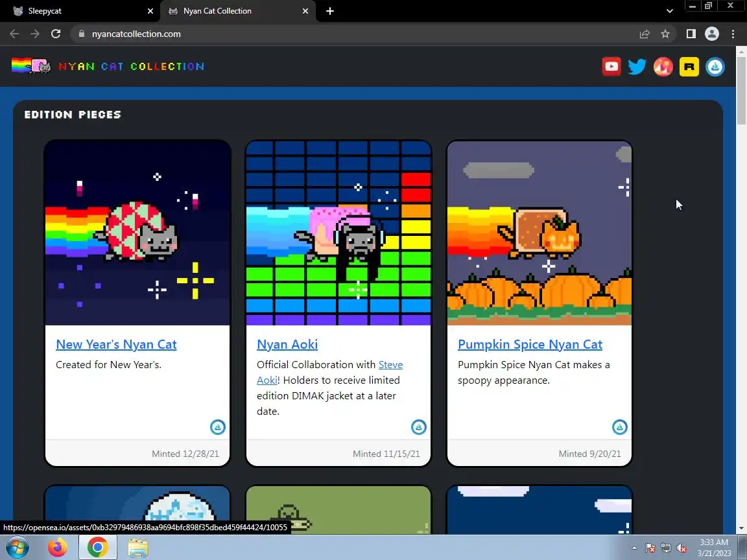Viewport: 747px width, 560px height.
Task: Switch to the Sleepycat tab
Action: point(82,11)
